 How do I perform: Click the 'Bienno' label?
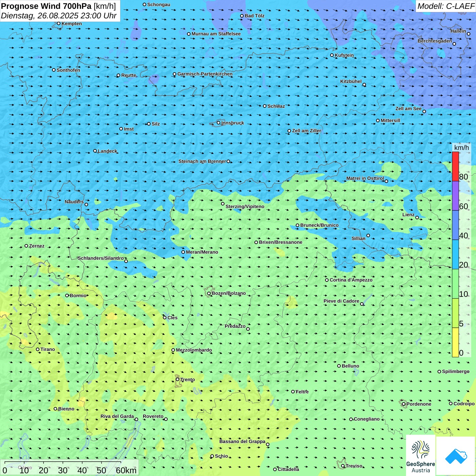(x=66, y=409)
